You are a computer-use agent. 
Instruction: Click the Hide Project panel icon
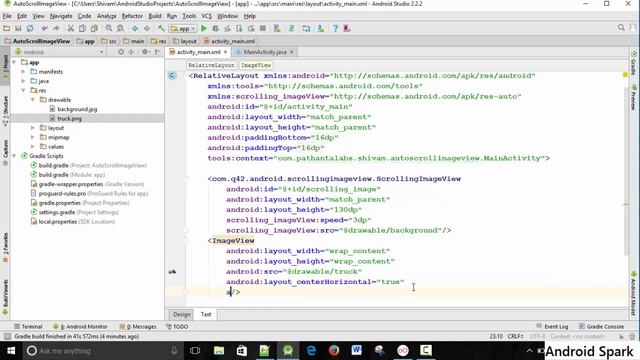[158, 52]
